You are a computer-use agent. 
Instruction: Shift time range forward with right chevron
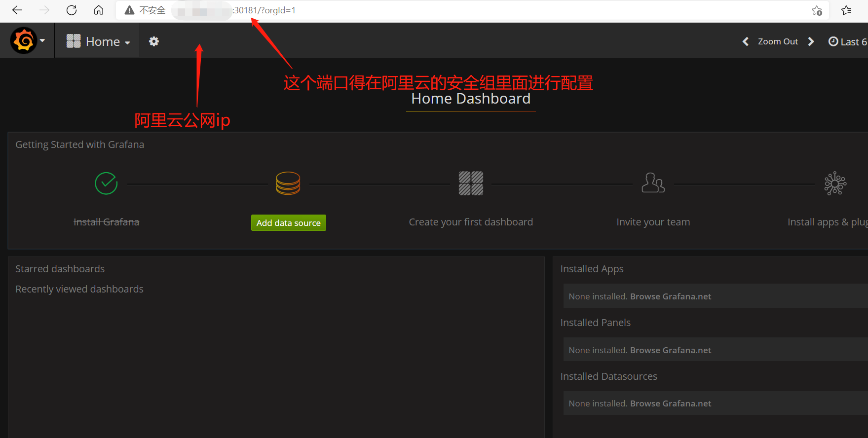(811, 41)
